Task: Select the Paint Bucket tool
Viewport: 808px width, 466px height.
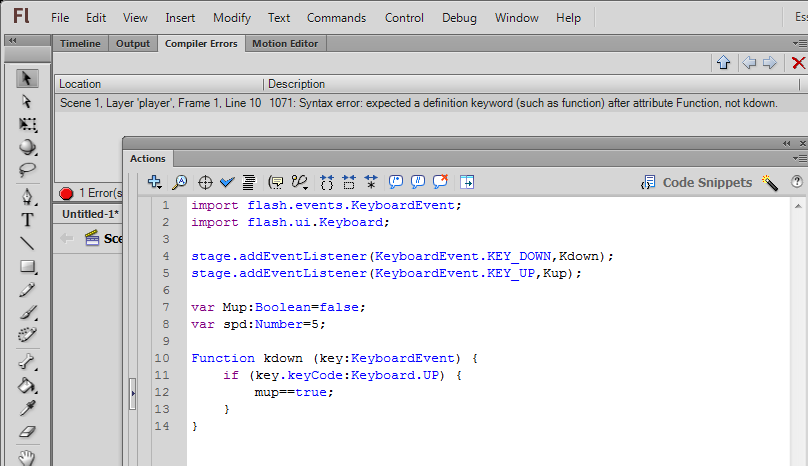Action: pos(27,385)
